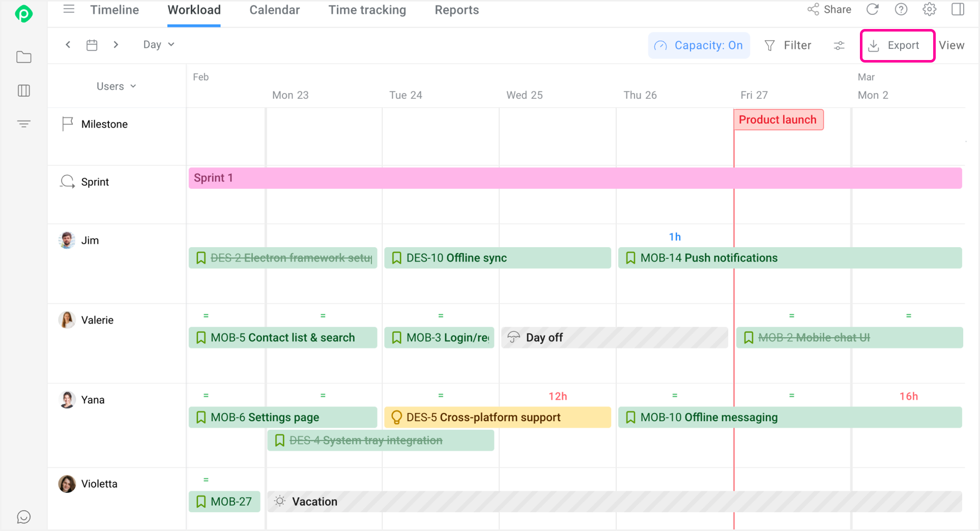Open MOB-14 Push notifications task

pyautogui.click(x=790, y=258)
